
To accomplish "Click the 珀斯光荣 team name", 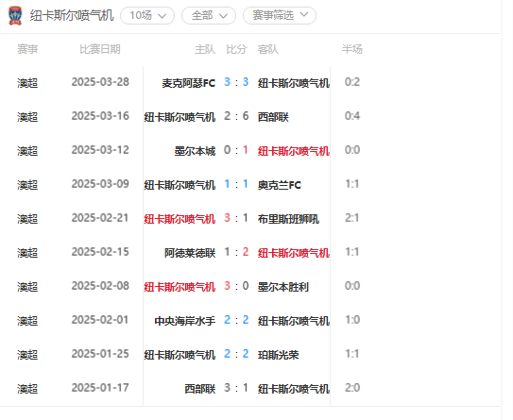I will pos(278,355).
